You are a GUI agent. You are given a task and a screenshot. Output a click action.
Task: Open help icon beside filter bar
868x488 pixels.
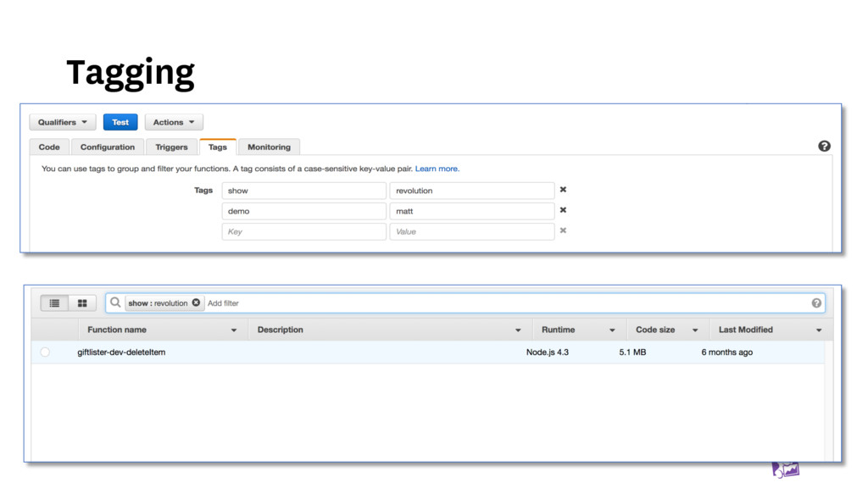[816, 302]
